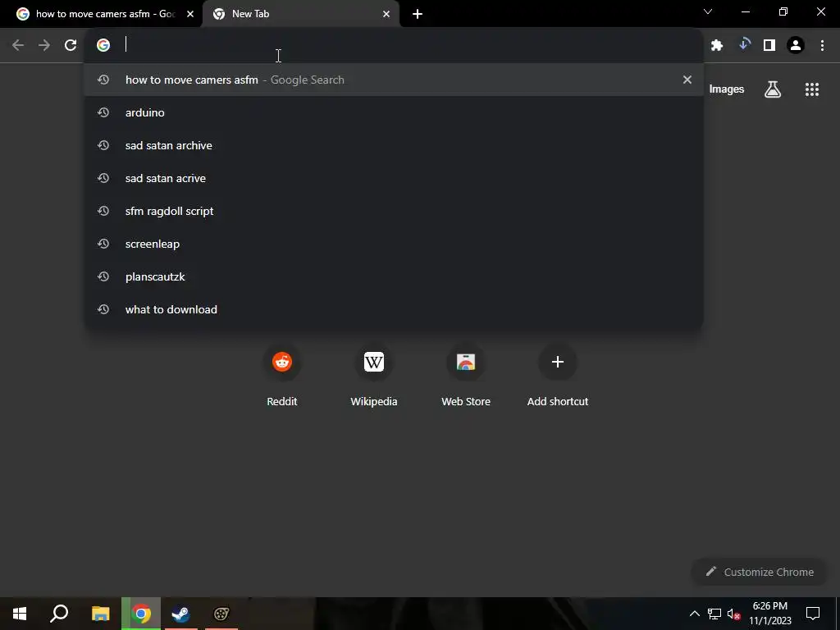Open the Wikipedia shortcut
Image resolution: width=840 pixels, height=630 pixels.
[x=374, y=375]
